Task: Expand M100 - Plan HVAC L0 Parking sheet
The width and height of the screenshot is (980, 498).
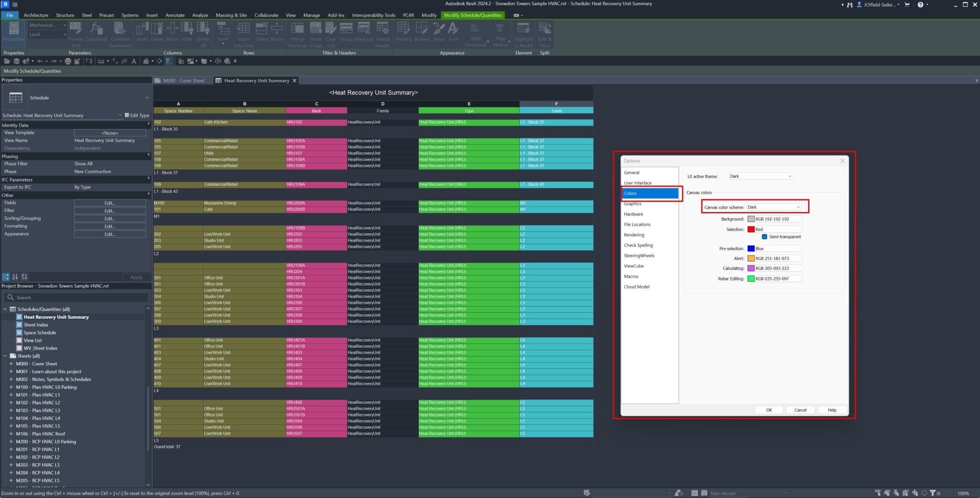Action: pos(11,387)
